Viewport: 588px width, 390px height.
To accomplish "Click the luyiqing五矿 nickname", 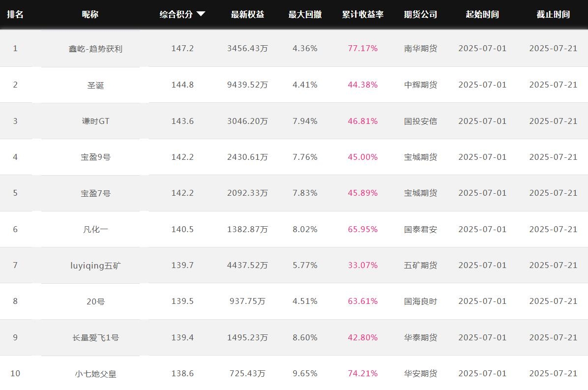I will tap(95, 266).
